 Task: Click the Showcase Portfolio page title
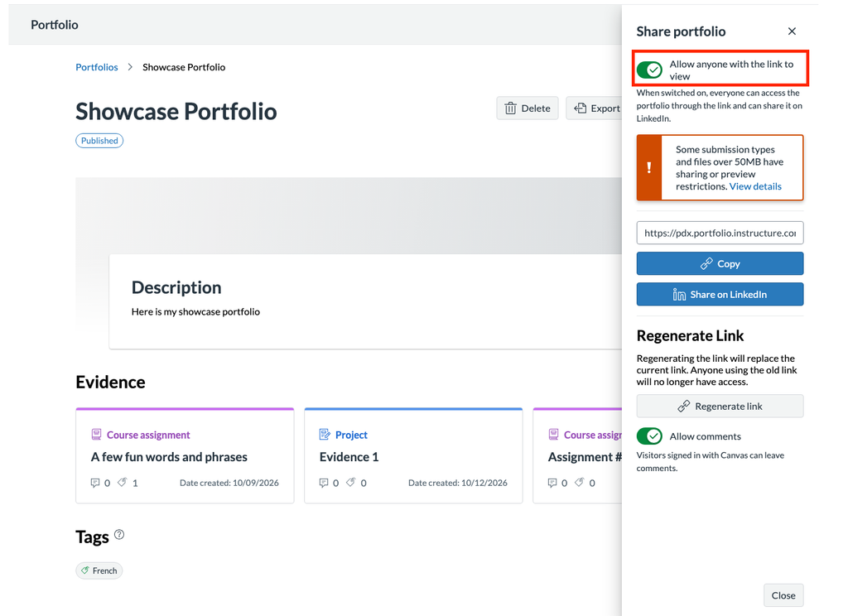pyautogui.click(x=176, y=112)
